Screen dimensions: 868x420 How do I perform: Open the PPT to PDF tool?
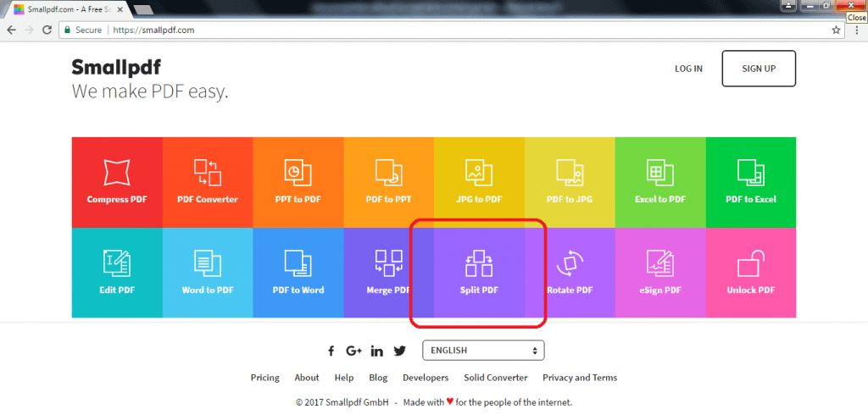pos(298,182)
